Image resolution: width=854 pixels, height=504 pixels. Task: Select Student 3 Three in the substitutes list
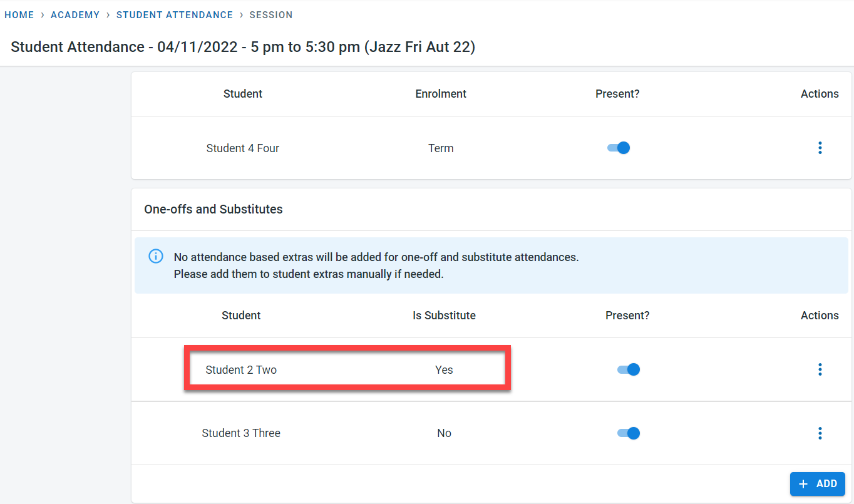click(x=241, y=433)
